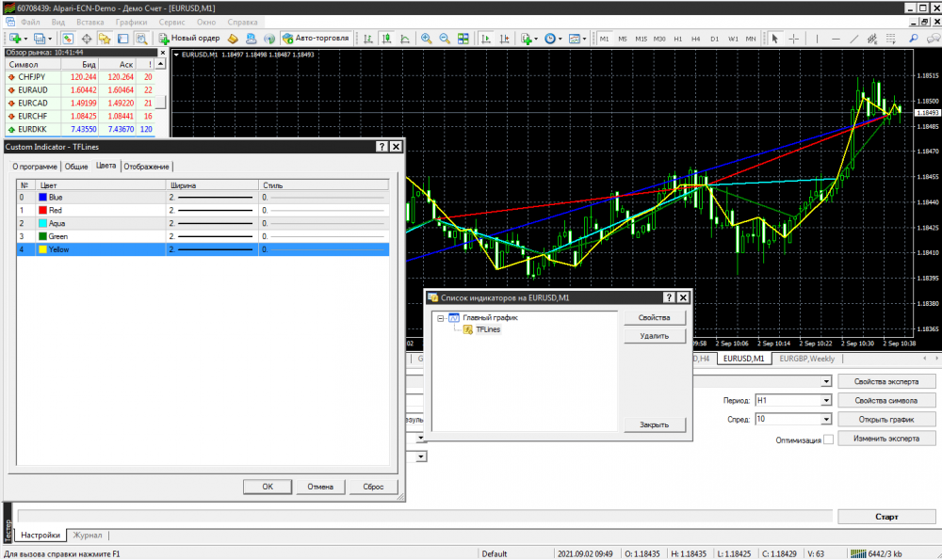Screen dimensions: 942x560
Task: Click the search magnifier icon in toolbar
Action: coord(914,39)
